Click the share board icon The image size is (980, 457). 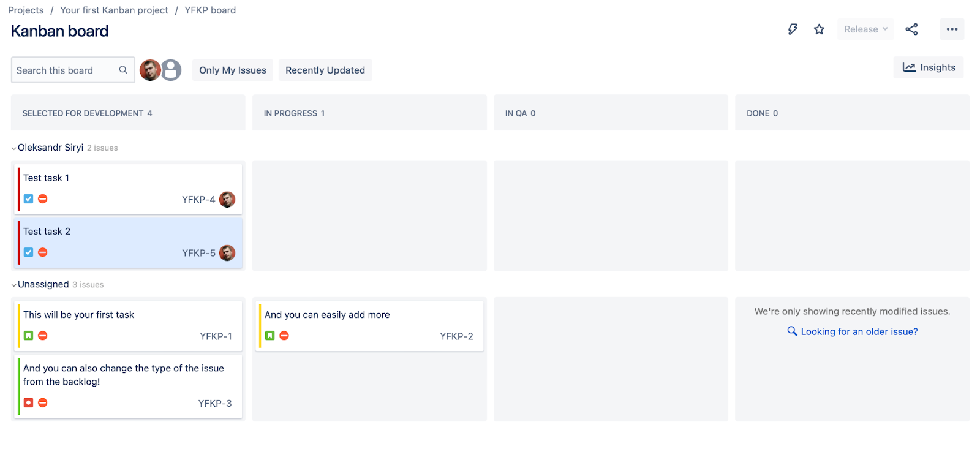911,29
